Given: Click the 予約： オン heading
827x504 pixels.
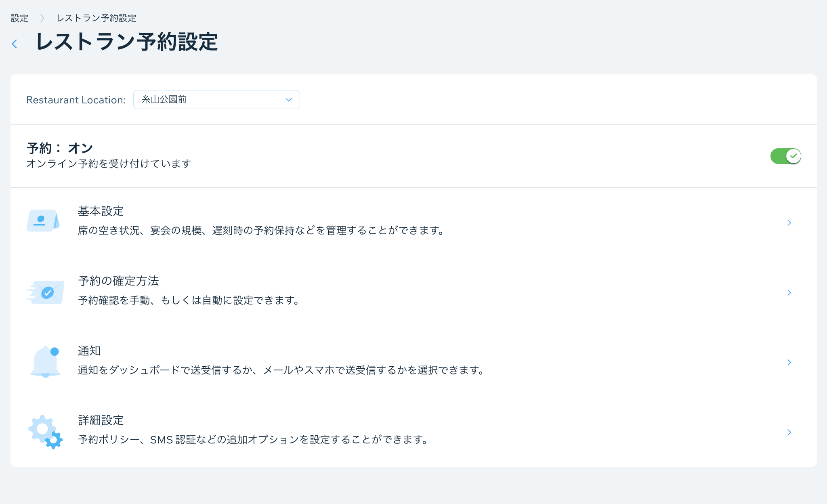Looking at the screenshot, I should click(60, 148).
